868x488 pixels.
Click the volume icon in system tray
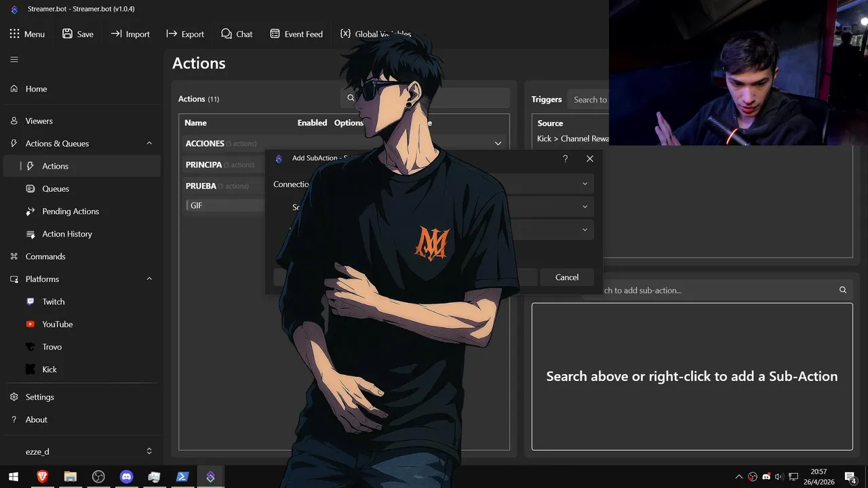click(778, 477)
